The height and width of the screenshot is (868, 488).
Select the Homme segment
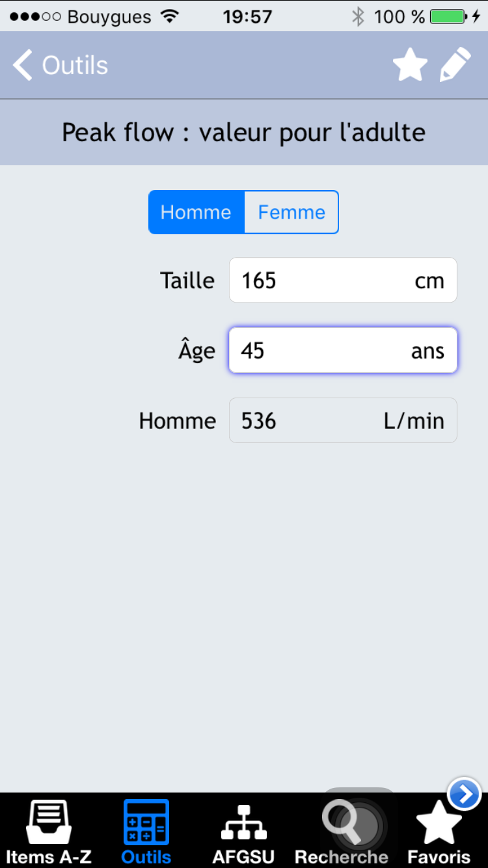[197, 212]
